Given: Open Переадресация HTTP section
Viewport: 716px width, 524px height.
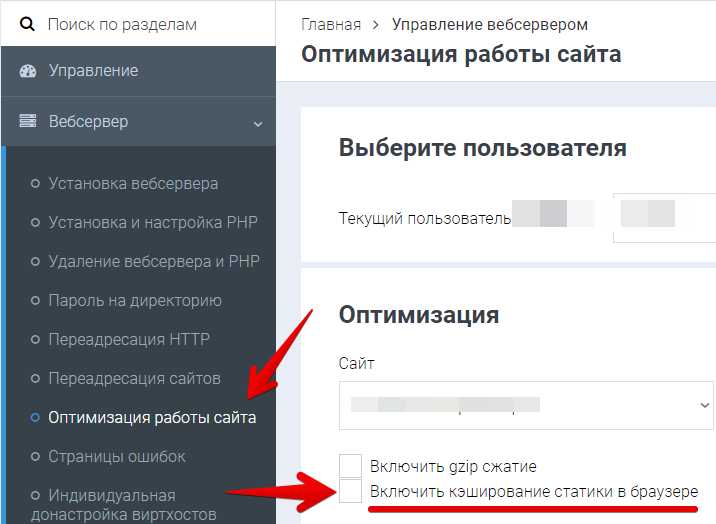Looking at the screenshot, I should click(129, 339).
